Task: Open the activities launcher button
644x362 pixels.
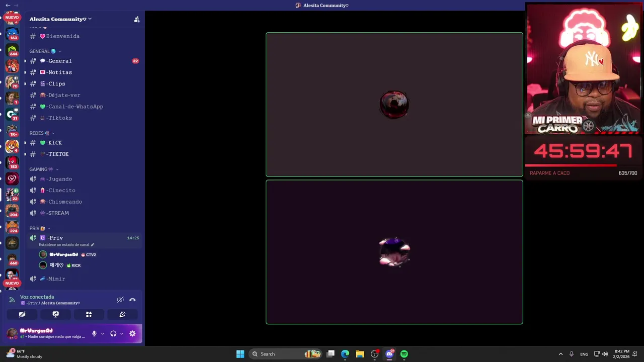Action: click(89, 314)
